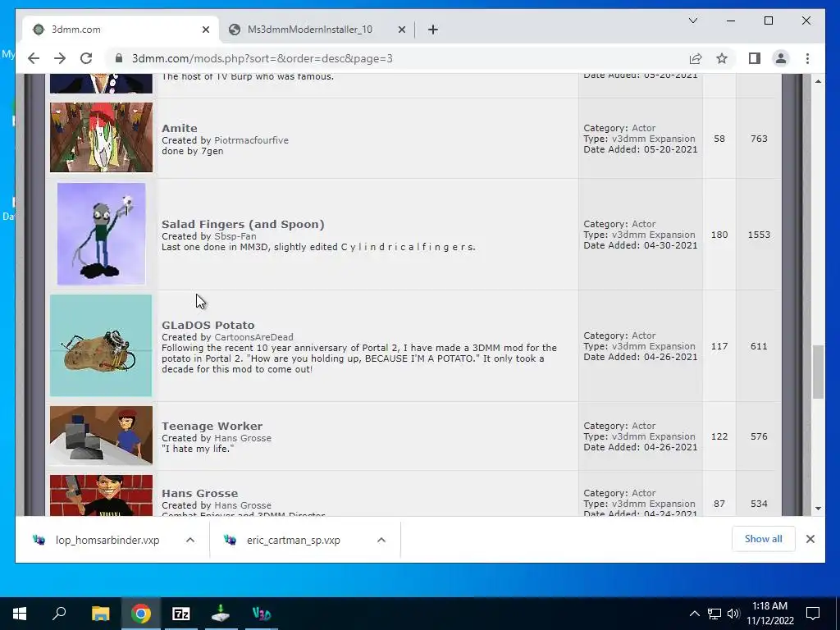Switch to the 3dmm.com tab
Image resolution: width=840 pixels, height=630 pixels.
[x=121, y=30]
